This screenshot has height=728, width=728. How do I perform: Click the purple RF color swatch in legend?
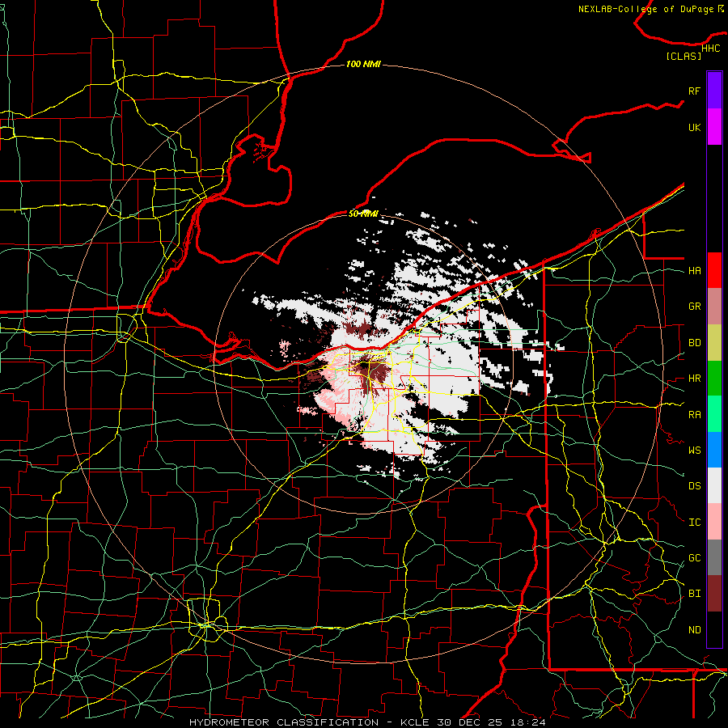tap(714, 91)
